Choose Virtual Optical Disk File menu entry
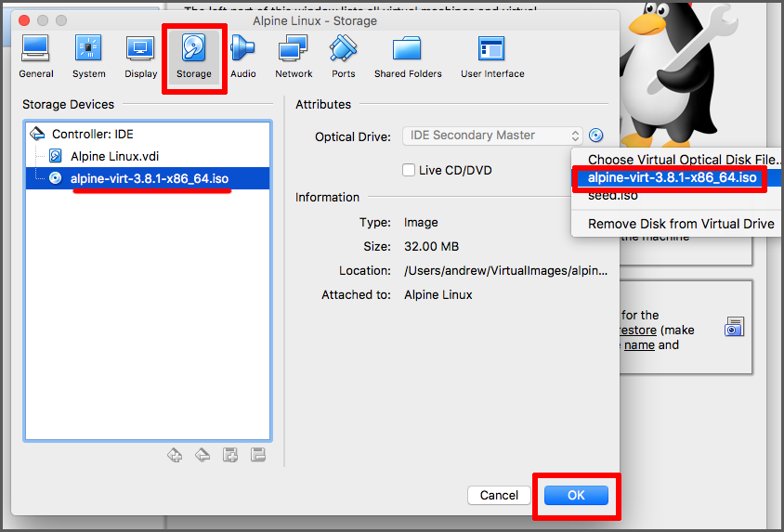 677,160
